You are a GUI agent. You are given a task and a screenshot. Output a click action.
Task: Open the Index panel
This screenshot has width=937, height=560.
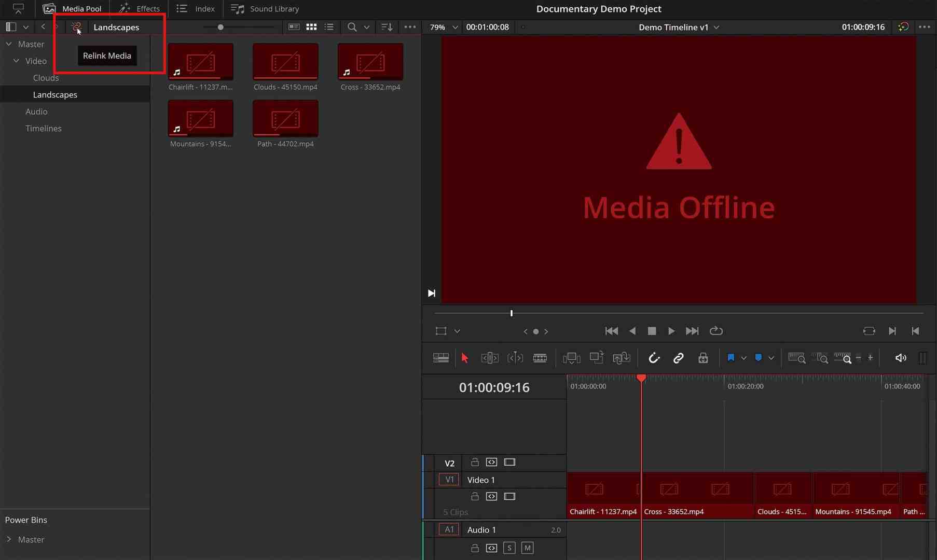196,8
